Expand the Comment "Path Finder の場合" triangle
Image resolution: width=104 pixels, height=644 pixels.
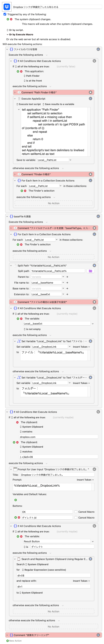click(x=15, y=92)
